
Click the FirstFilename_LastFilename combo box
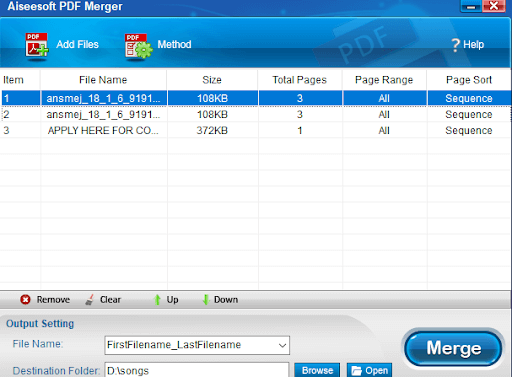pyautogui.click(x=197, y=345)
